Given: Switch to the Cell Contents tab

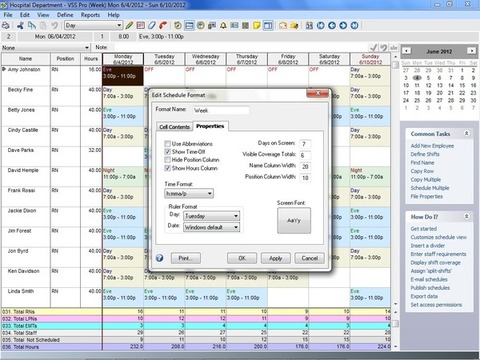Looking at the screenshot, I should tap(174, 127).
